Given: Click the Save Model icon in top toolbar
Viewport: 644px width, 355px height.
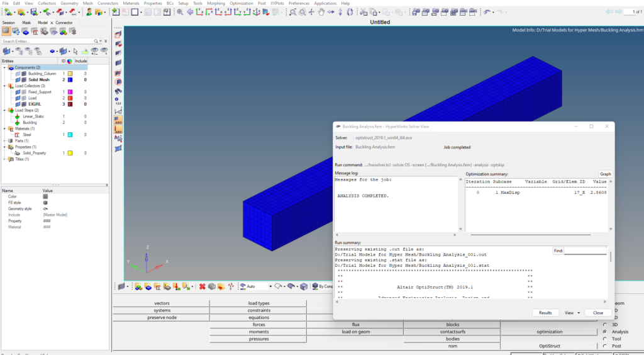Looking at the screenshot, I should 34,12.
